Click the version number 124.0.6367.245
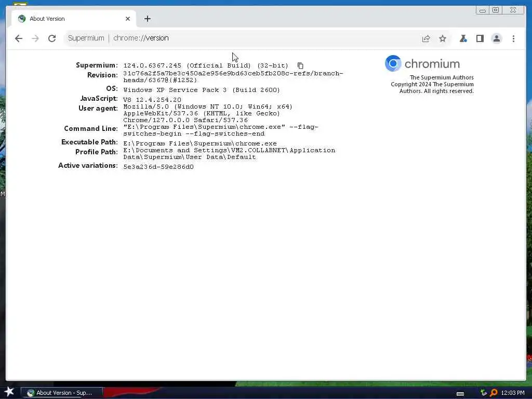 click(x=152, y=65)
